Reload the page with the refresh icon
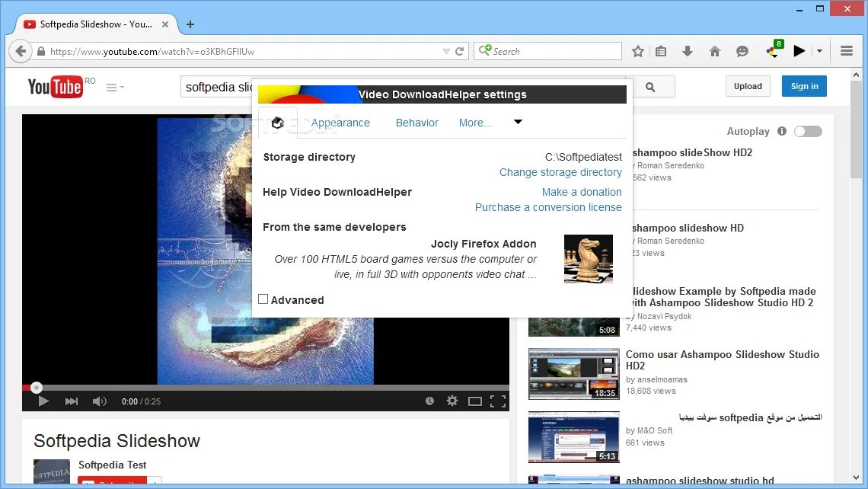The height and width of the screenshot is (489, 868). click(459, 52)
